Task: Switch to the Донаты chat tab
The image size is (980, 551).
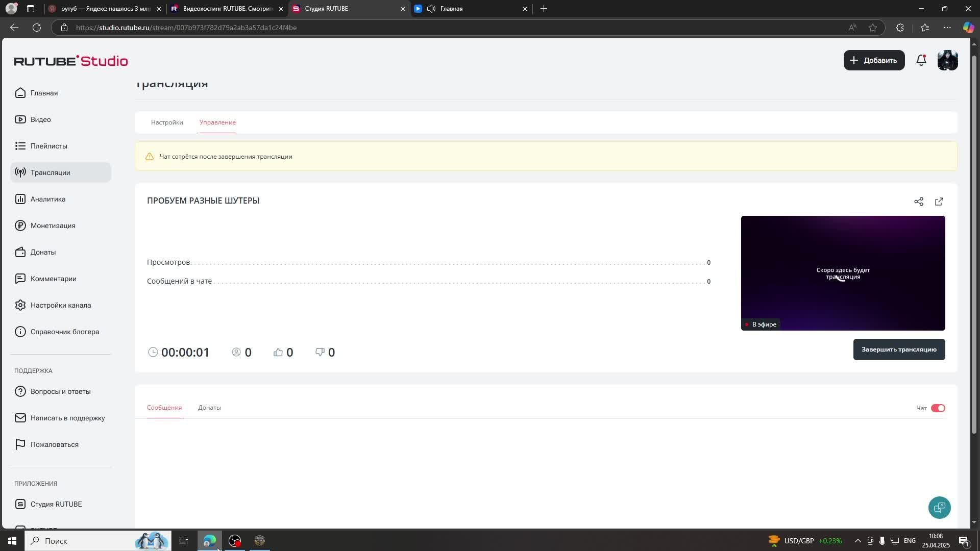Action: pos(209,408)
